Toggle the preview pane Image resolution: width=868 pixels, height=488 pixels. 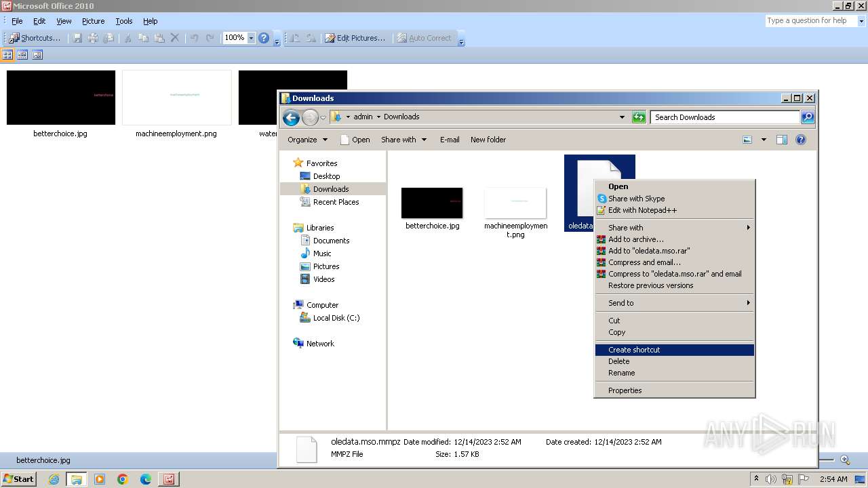pyautogui.click(x=782, y=140)
